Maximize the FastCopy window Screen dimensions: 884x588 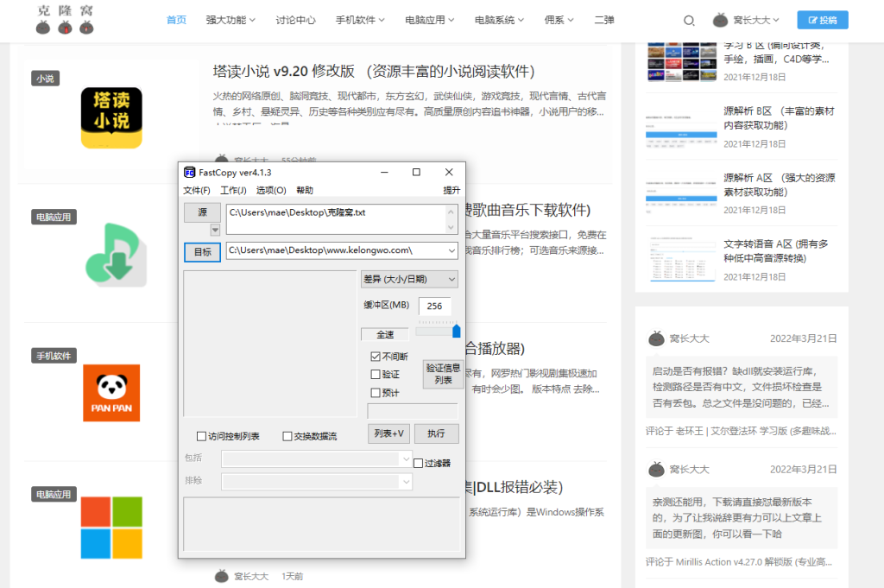[x=416, y=172]
